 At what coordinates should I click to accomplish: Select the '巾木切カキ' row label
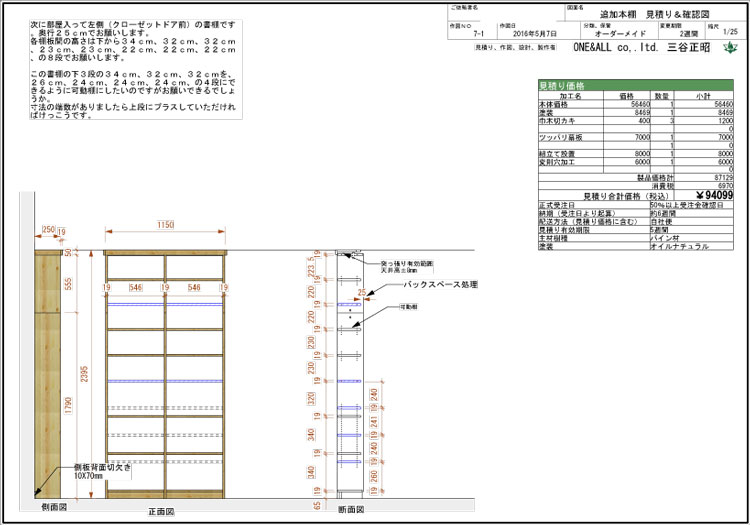click(557, 121)
